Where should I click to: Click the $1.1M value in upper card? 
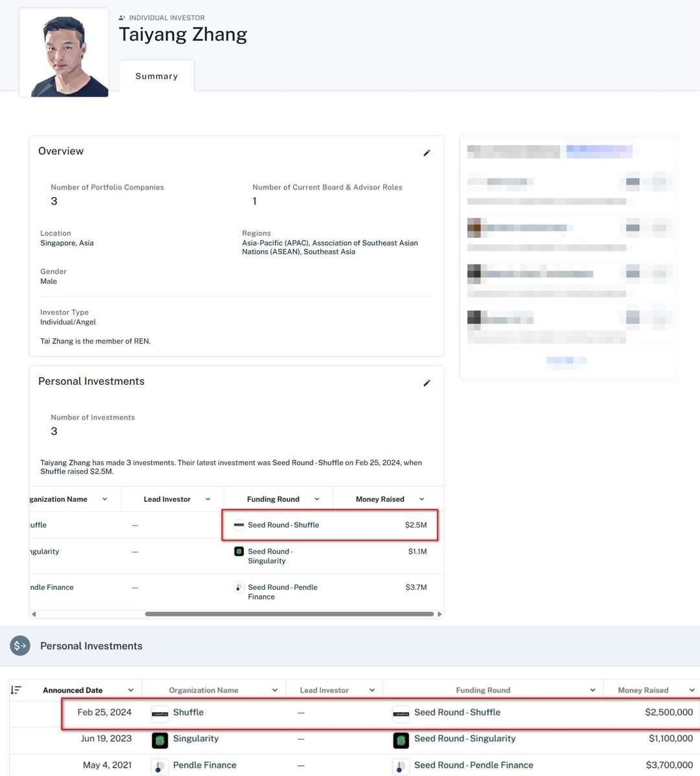pos(417,552)
